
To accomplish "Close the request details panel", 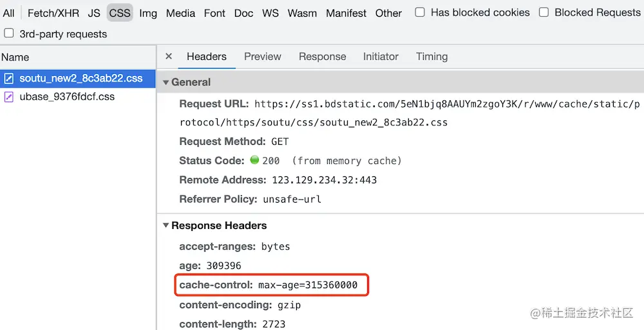I will coord(169,57).
